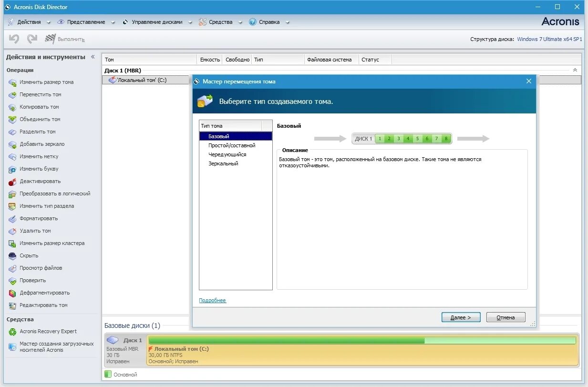588x387 pixels.
Task: Click Тип тома list header
Action: [x=230, y=126]
